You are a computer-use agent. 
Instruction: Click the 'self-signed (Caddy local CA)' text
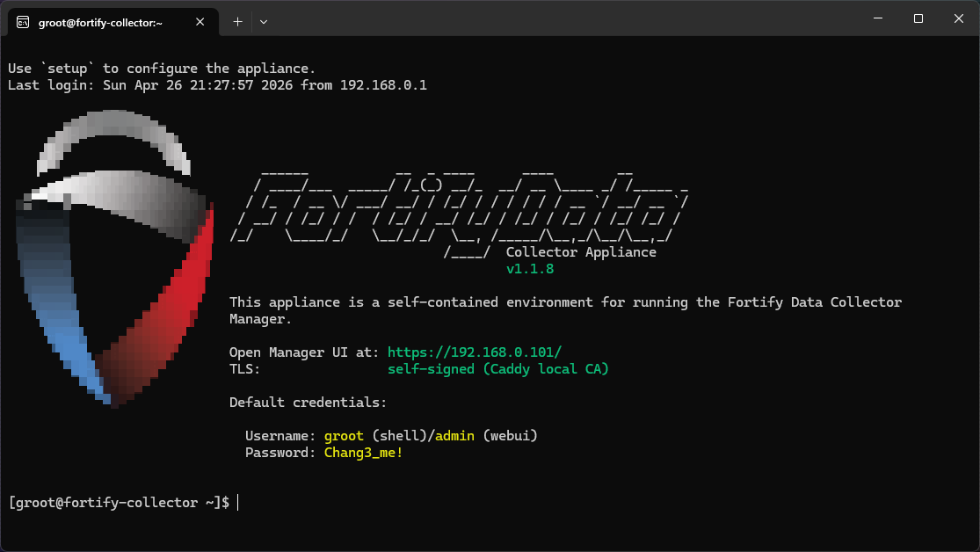click(498, 369)
